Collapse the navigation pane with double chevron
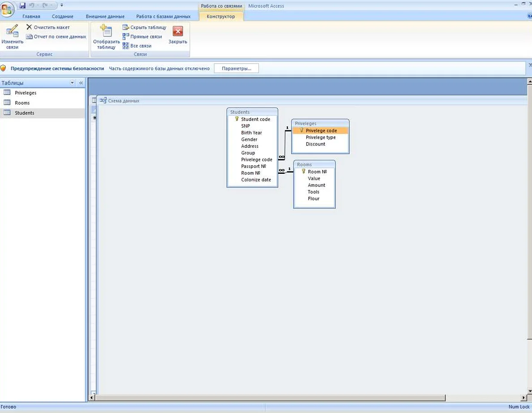 81,83
